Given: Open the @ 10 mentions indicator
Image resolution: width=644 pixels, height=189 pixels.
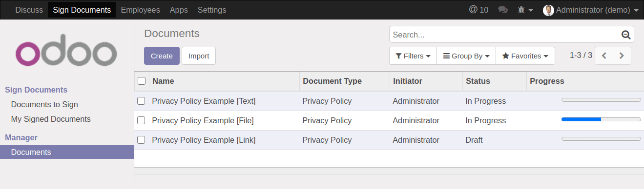Looking at the screenshot, I should click(x=478, y=10).
